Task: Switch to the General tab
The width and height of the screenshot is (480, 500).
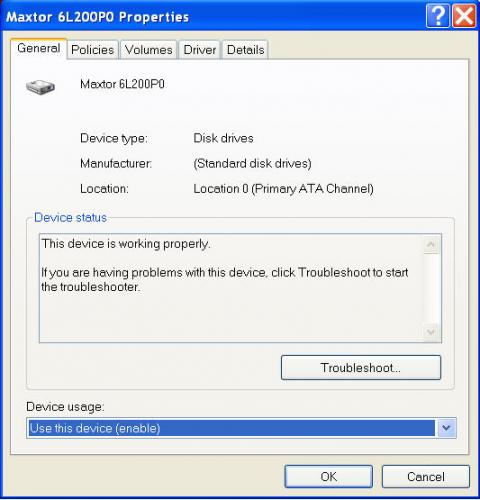Action: [x=39, y=48]
